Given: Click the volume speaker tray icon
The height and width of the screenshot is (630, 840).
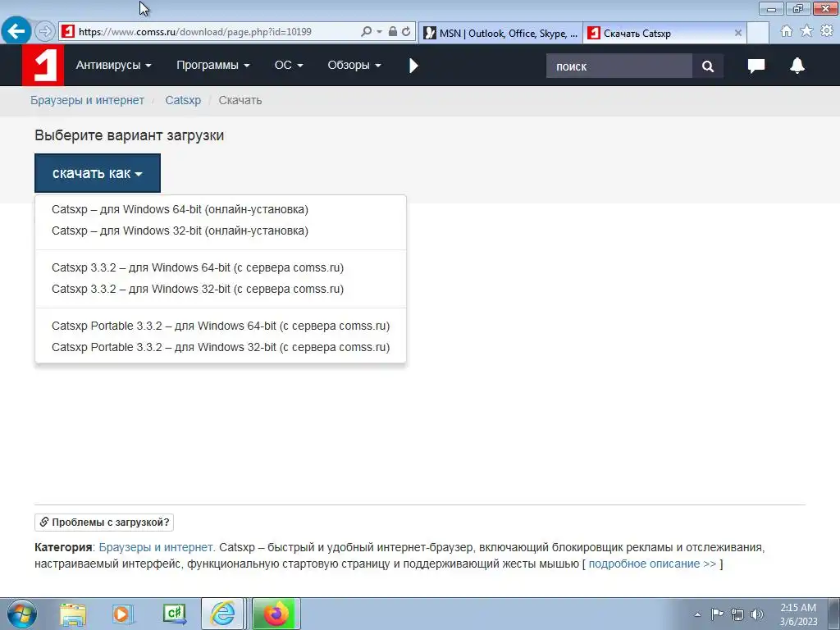Looking at the screenshot, I should click(757, 614).
